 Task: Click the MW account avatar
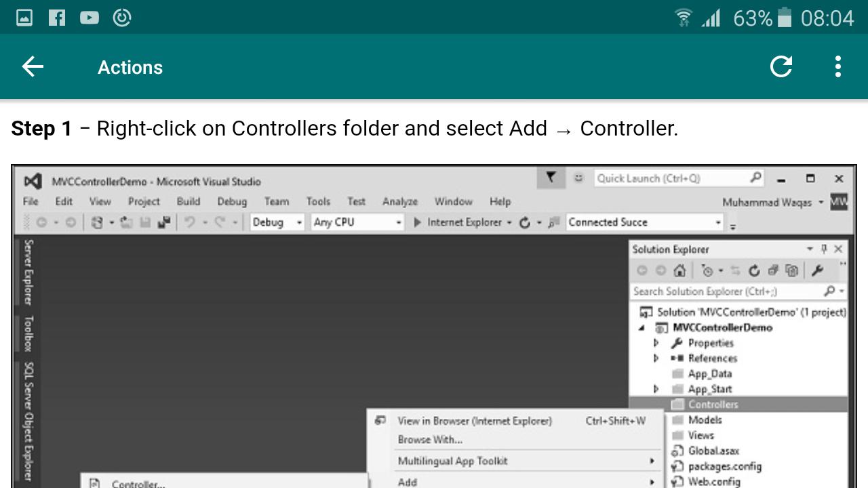(839, 201)
